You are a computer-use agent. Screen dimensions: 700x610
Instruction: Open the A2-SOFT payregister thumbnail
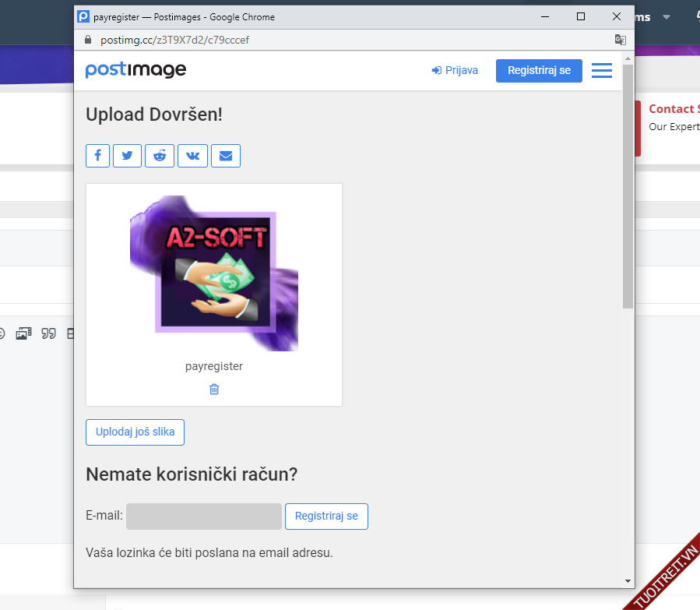214,273
